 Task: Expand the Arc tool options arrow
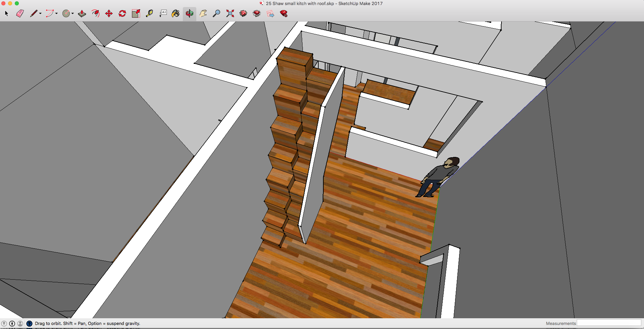tap(56, 13)
